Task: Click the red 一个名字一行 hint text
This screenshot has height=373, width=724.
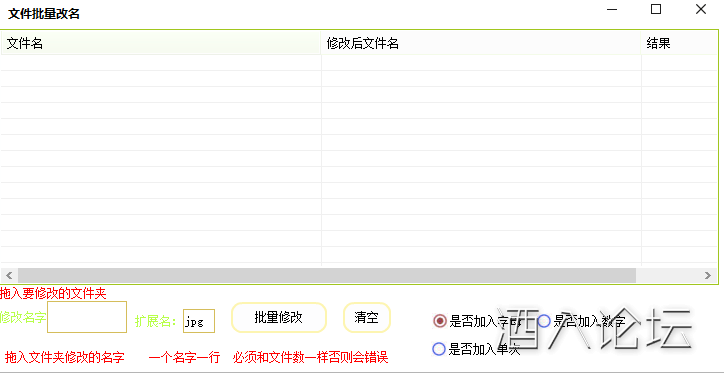Action: point(184,357)
